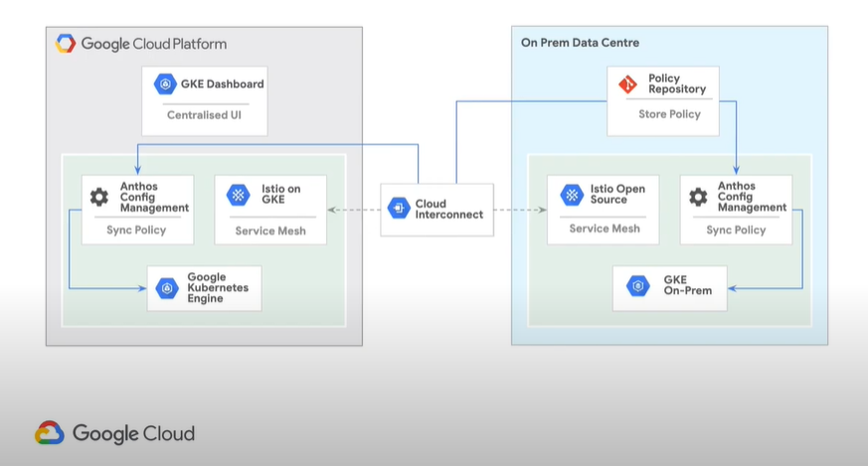This screenshot has height=466, width=868.
Task: Select the "Centralised UI" text
Action: [204, 115]
